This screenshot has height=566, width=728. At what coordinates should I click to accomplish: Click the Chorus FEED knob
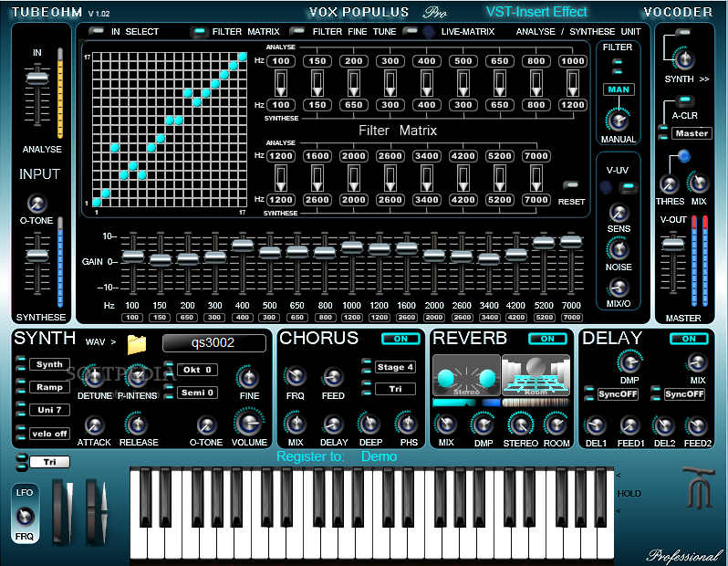pyautogui.click(x=333, y=377)
